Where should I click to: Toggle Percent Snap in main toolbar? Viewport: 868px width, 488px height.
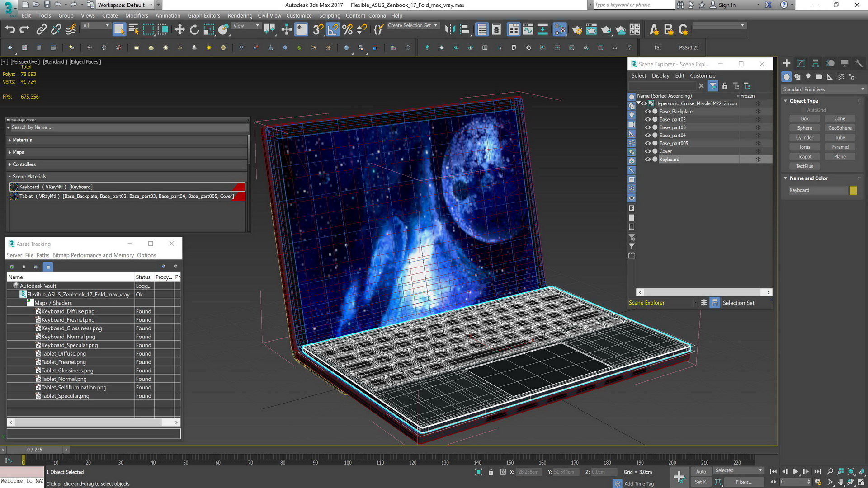click(347, 30)
